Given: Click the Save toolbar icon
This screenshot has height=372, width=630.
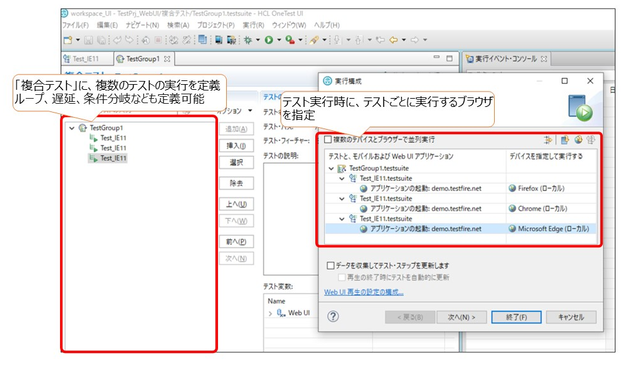Looking at the screenshot, I should [89, 40].
